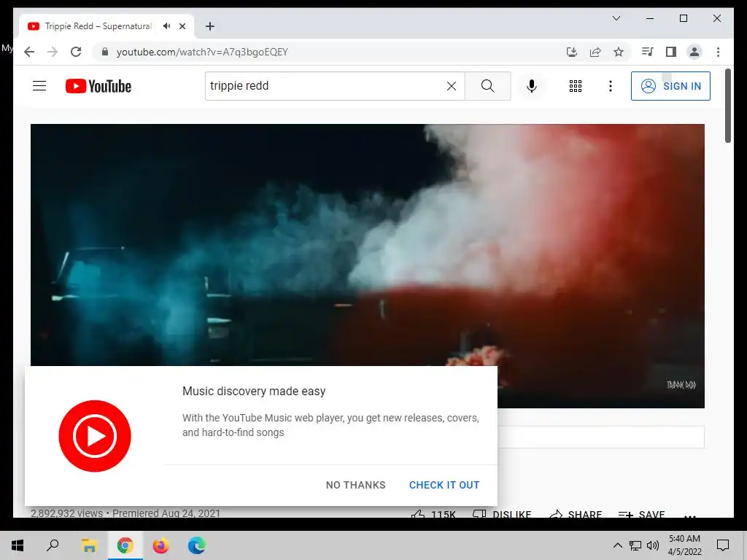Open Chrome media controls icon
The image size is (747, 560).
648,52
